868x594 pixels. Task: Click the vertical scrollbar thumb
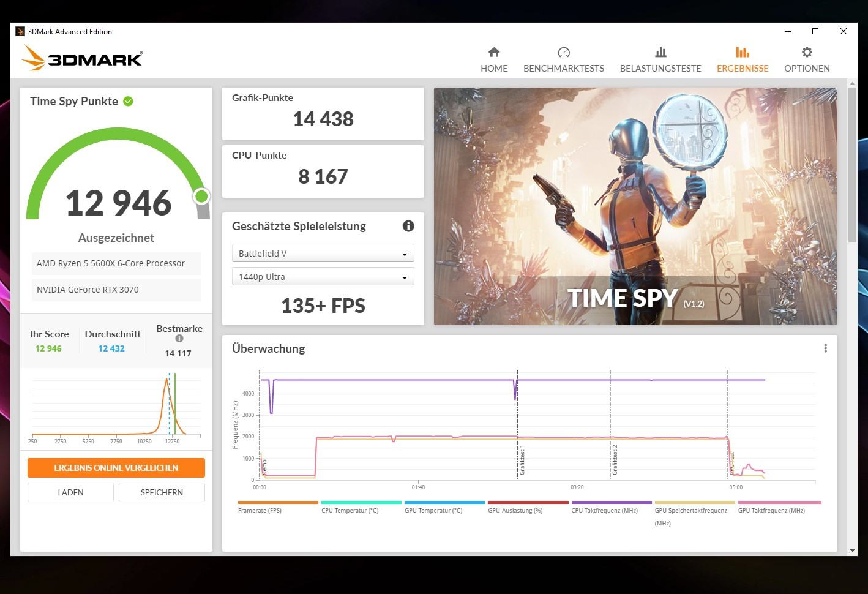coord(852,165)
